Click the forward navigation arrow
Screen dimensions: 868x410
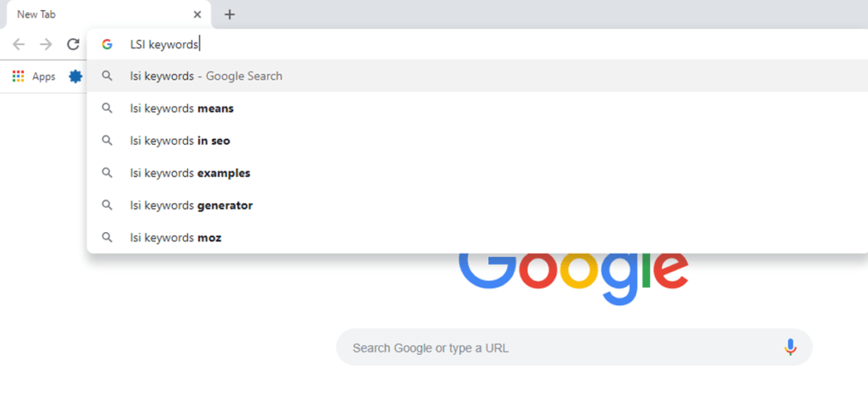pyautogui.click(x=46, y=44)
